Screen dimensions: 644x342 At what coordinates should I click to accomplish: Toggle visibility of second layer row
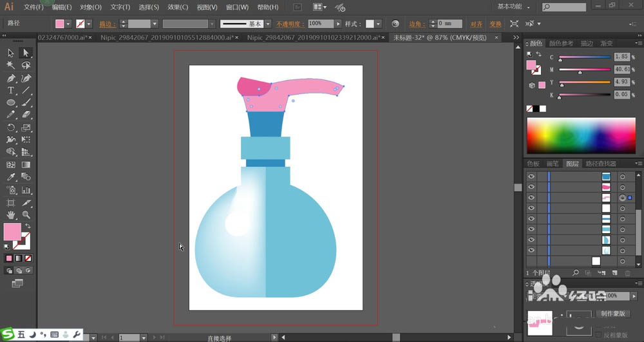pos(531,187)
